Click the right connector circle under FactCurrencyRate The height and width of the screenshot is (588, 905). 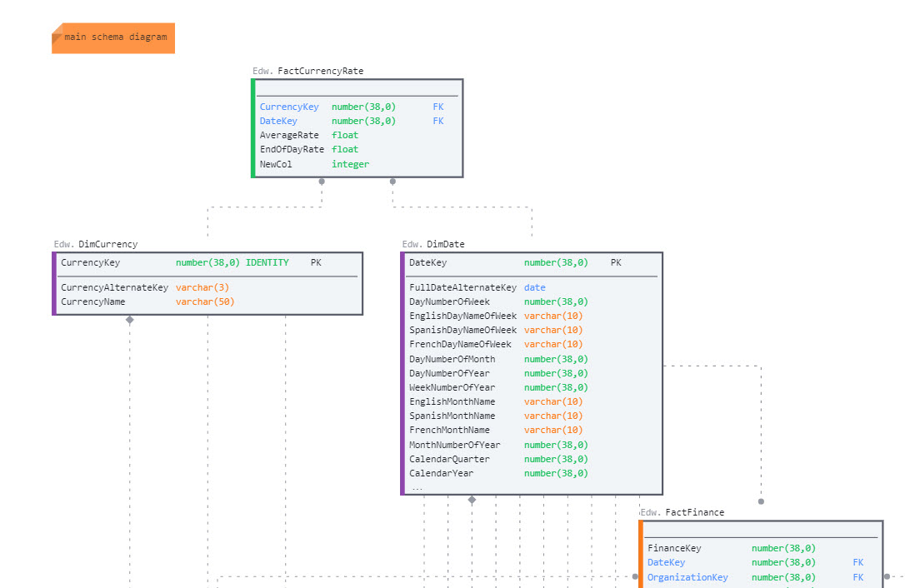point(392,181)
